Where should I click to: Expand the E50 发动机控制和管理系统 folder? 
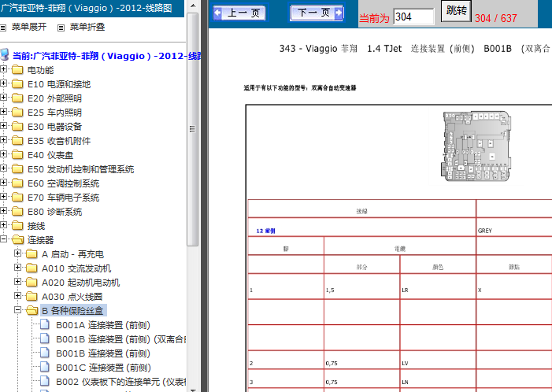[3, 168]
